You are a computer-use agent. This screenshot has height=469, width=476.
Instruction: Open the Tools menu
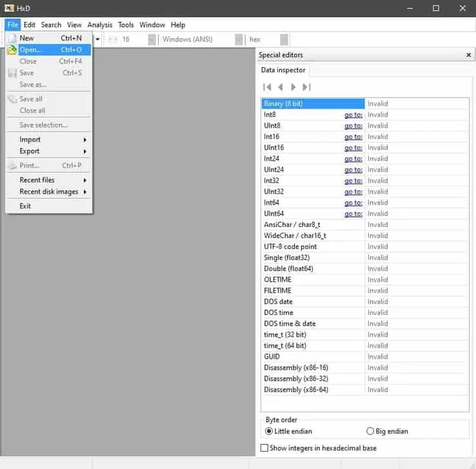pos(126,25)
